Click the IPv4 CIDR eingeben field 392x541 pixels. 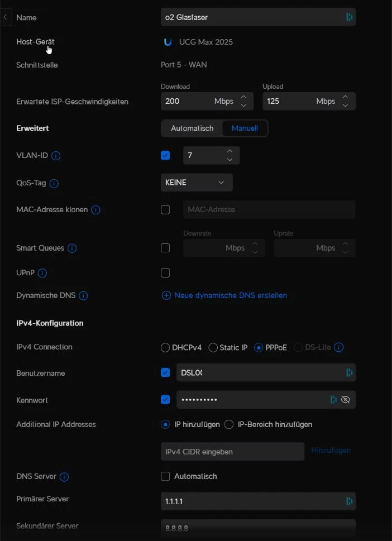(232, 452)
